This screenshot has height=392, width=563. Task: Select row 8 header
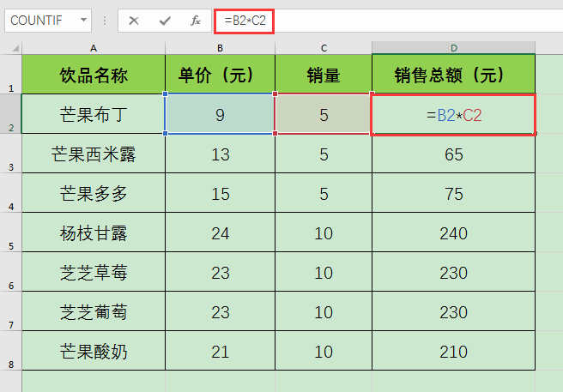pyautogui.click(x=11, y=351)
